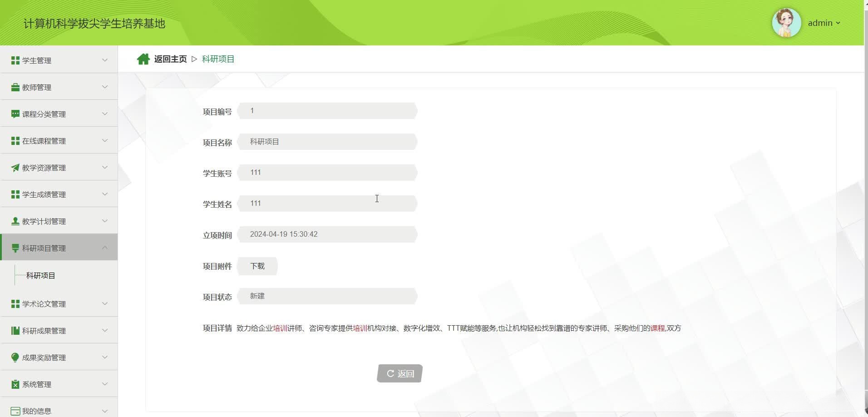868x417 pixels.
Task: Select the 教师管理 icon in the sidebar
Action: [x=15, y=87]
